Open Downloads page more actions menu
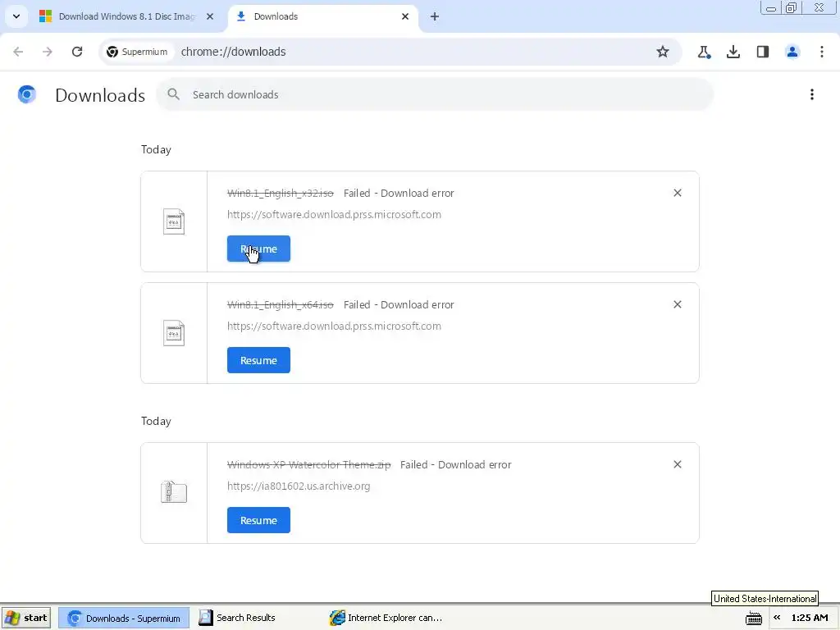840x630 pixels. [812, 94]
